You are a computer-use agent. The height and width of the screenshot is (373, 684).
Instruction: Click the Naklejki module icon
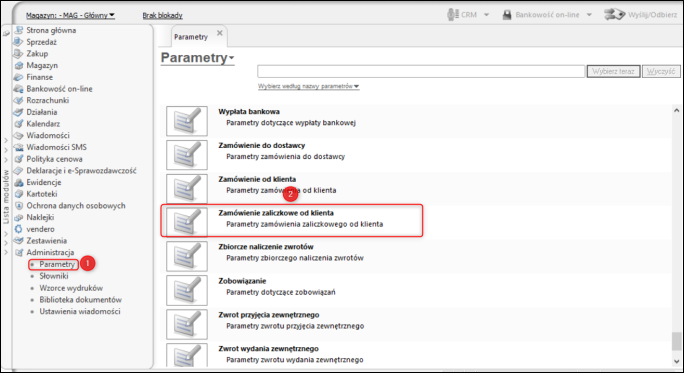(x=18, y=217)
